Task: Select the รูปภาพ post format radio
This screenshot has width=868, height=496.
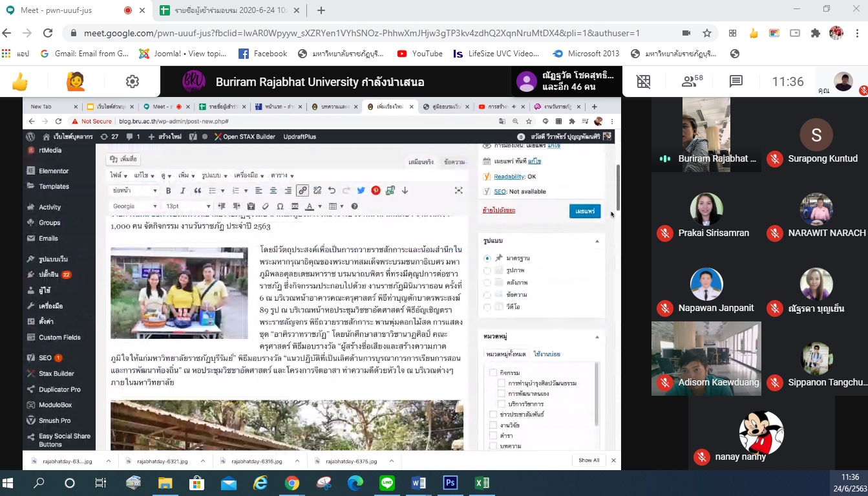Action: tap(487, 270)
